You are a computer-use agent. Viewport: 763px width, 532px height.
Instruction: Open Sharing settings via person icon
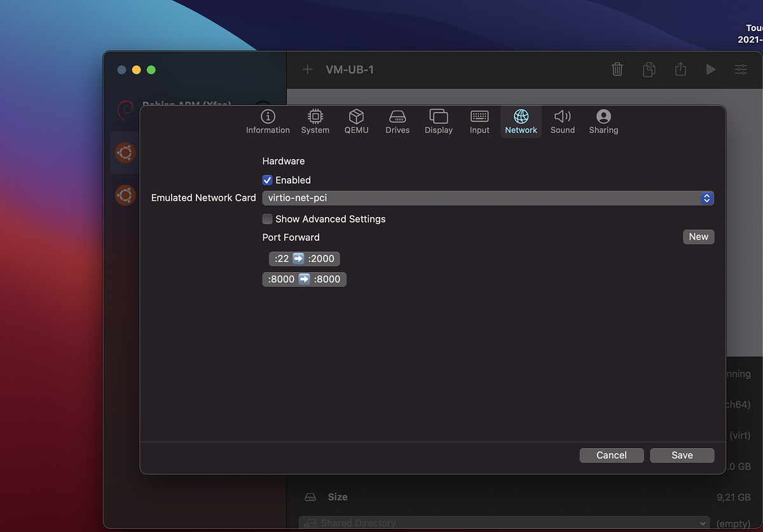pyautogui.click(x=603, y=121)
